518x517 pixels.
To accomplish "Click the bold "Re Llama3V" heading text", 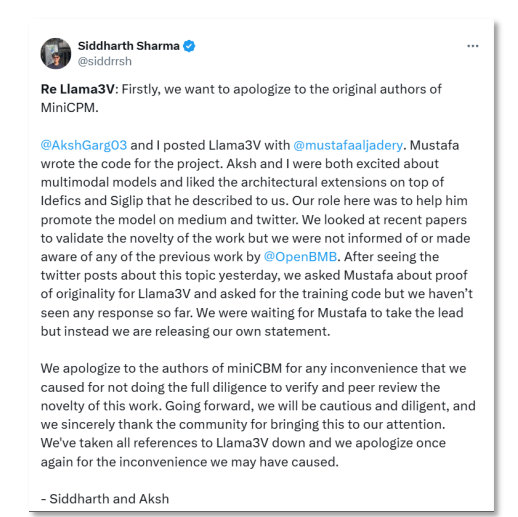I will click(78, 89).
